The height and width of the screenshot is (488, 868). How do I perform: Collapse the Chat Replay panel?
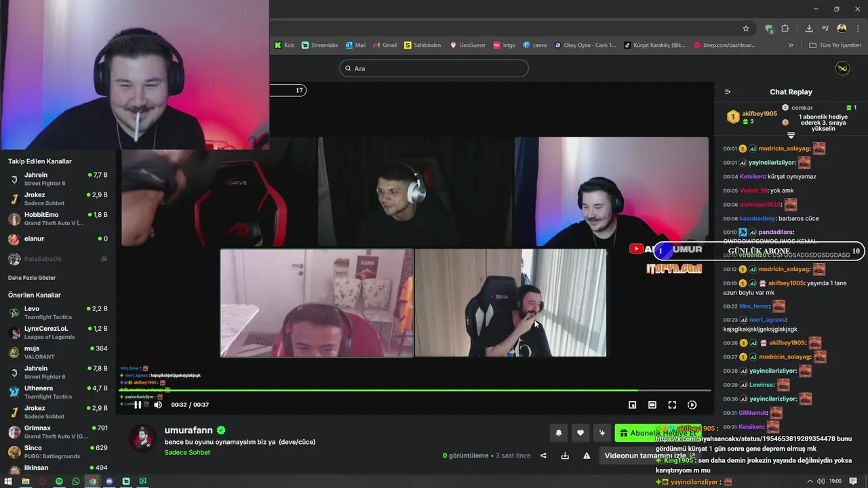[x=728, y=91]
